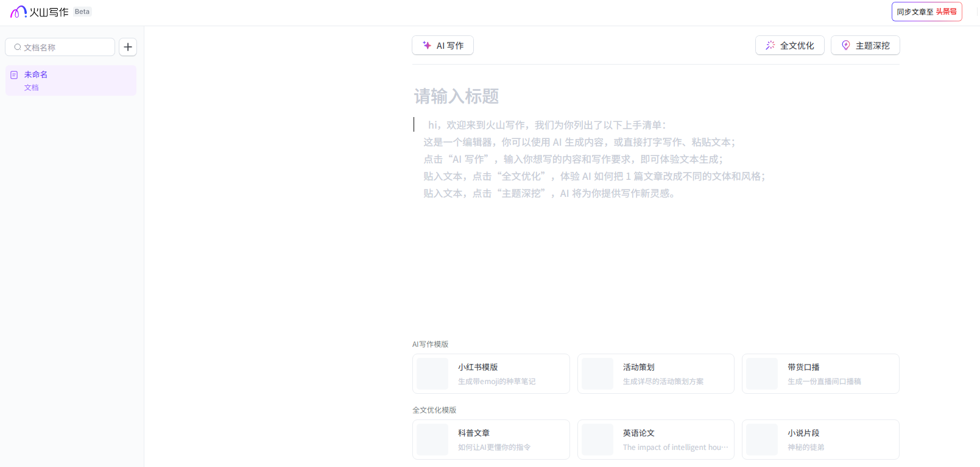980x467 pixels.
Task: Pick the 小说片段 template card
Action: [x=820, y=440]
